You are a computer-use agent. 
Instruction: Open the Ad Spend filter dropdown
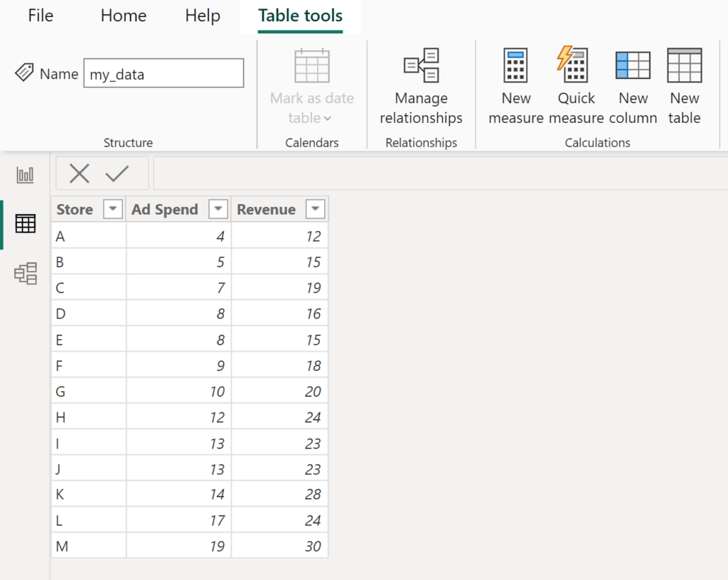click(217, 209)
